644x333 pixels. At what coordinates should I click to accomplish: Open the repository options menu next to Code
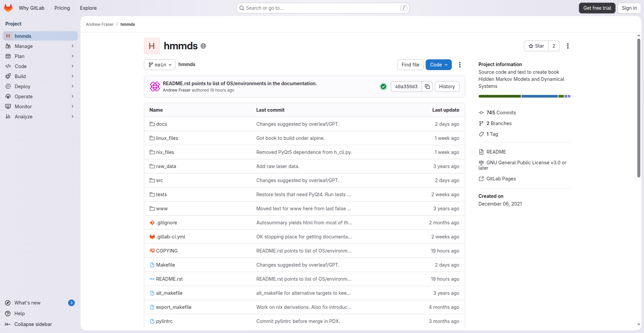click(x=460, y=65)
